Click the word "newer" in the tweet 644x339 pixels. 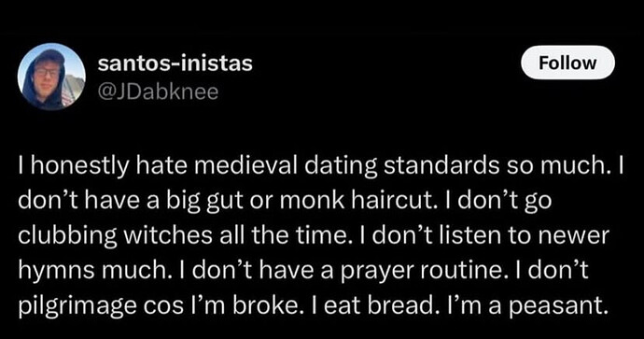pyautogui.click(x=577, y=235)
